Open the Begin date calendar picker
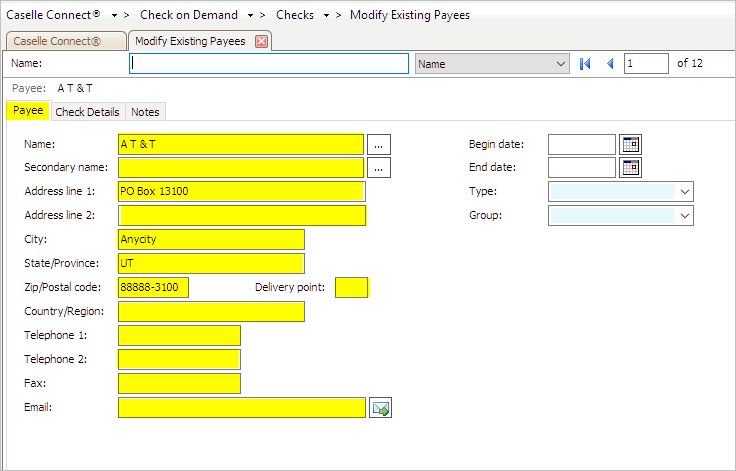Screen dimensions: 736x471 630,144
